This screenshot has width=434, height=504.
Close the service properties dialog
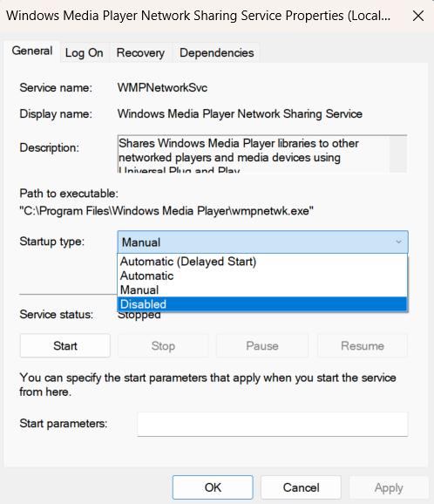(418, 16)
